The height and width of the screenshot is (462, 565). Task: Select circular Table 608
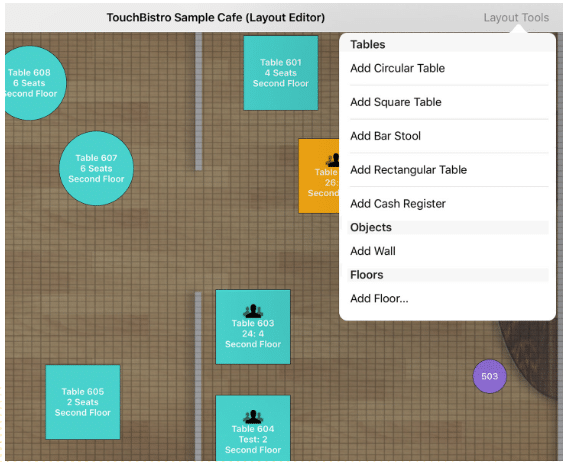[33, 83]
